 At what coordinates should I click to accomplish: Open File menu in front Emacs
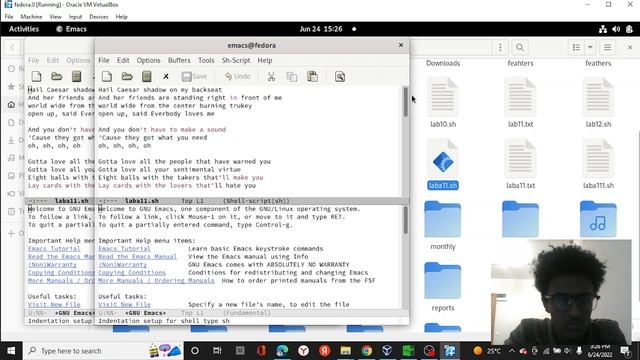click(104, 60)
